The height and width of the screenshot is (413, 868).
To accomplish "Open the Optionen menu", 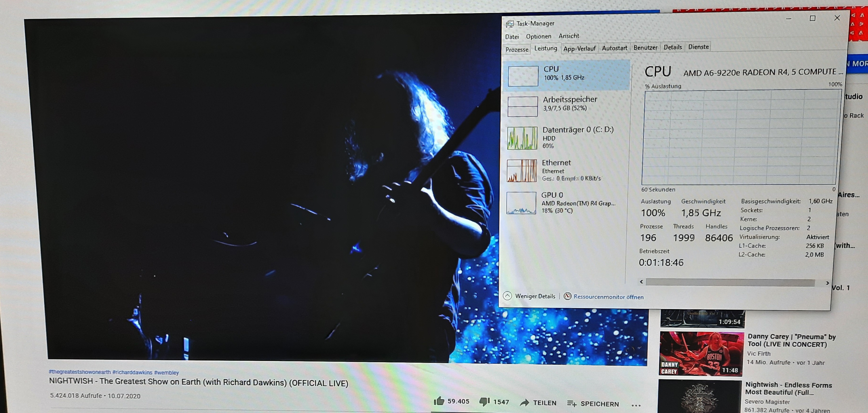I will (x=538, y=36).
